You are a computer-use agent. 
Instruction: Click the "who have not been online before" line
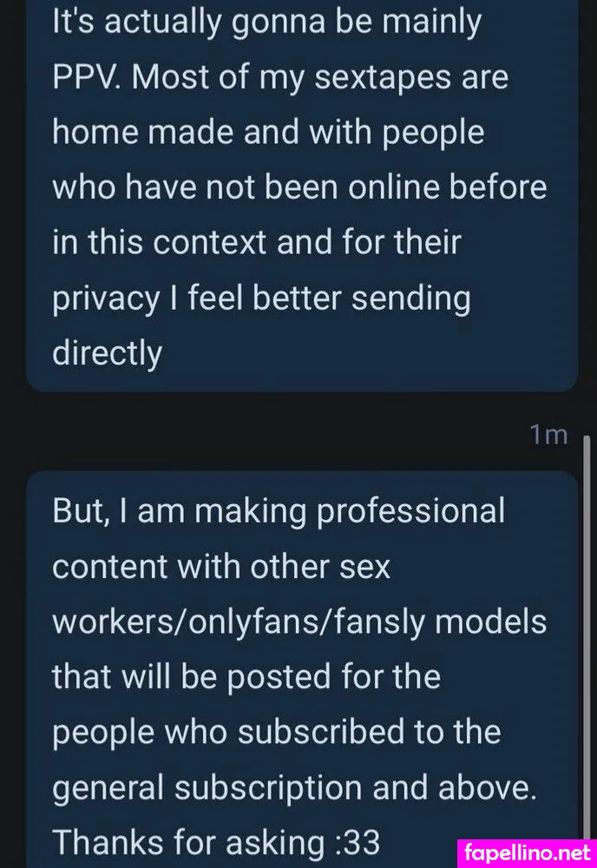300,188
